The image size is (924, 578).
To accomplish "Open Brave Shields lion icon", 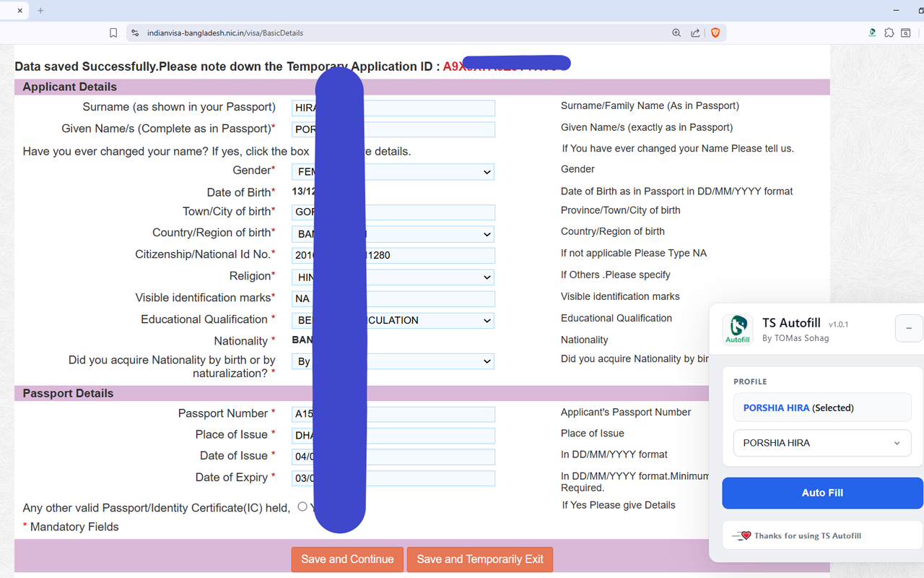I will click(x=715, y=33).
